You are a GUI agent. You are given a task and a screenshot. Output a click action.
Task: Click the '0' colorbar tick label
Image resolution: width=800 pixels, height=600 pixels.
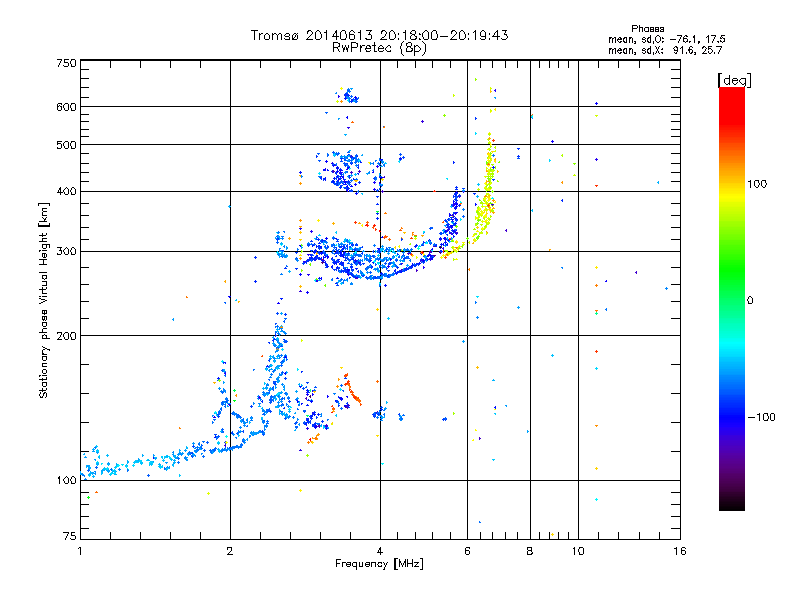coord(750,300)
